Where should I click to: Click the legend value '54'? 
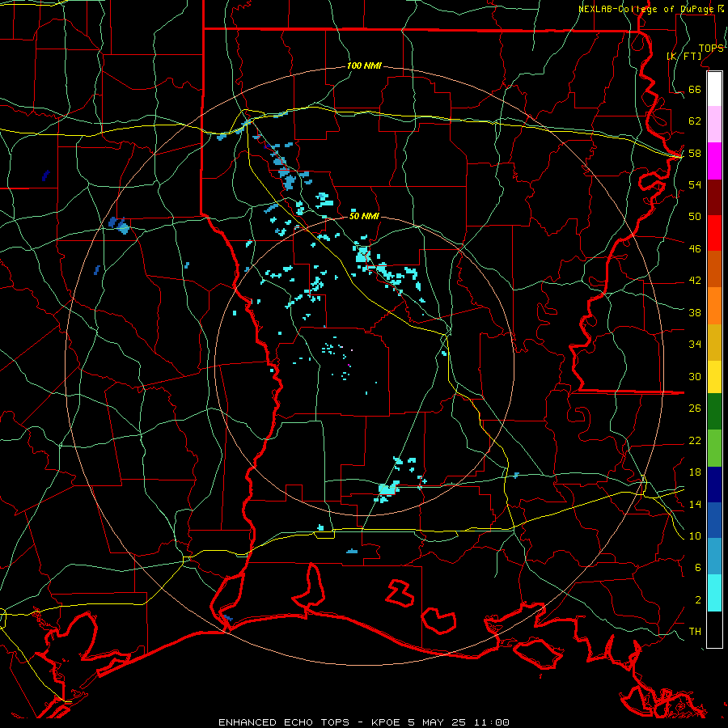click(695, 184)
